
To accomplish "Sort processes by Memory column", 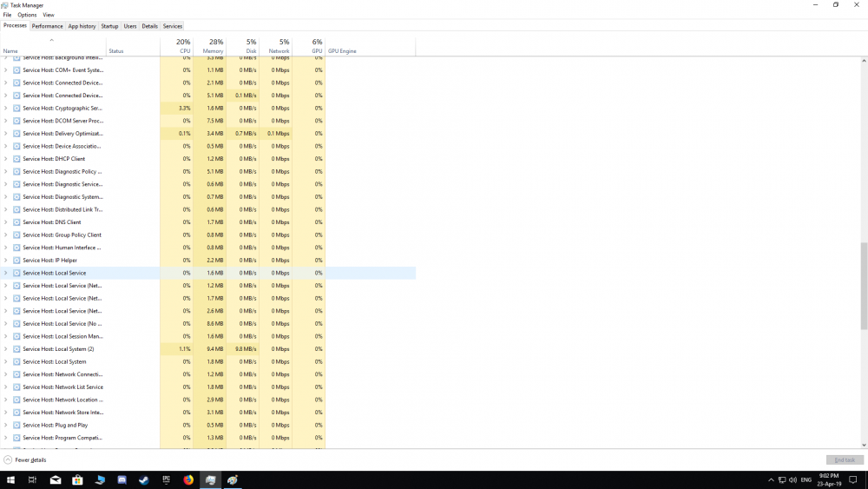I will tap(209, 46).
